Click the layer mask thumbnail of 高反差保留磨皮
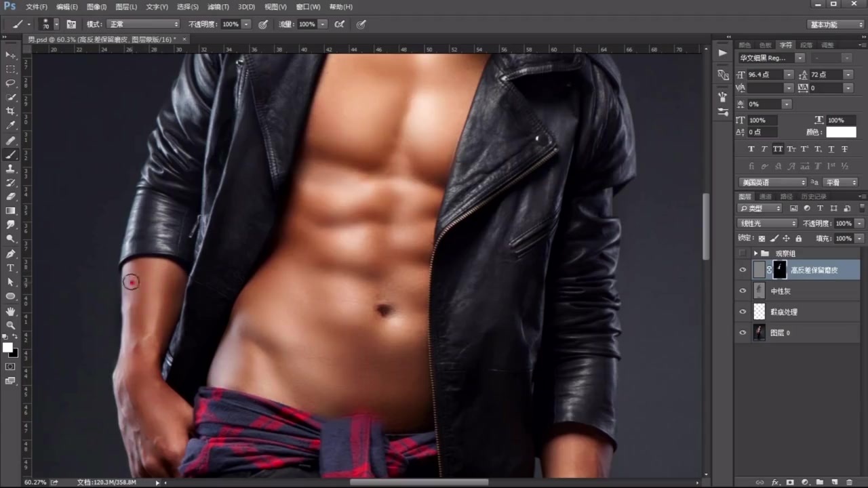This screenshot has height=488, width=868. [780, 270]
